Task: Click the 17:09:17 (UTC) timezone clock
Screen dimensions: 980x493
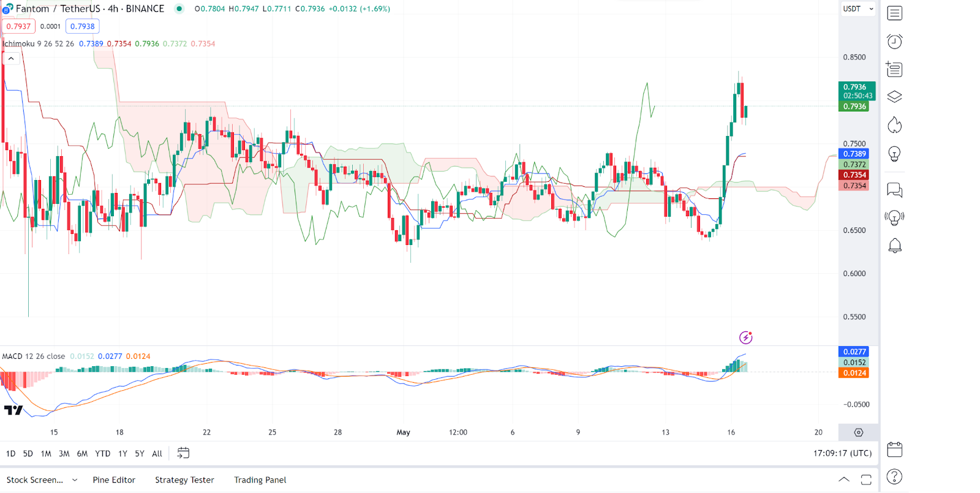Action: [x=842, y=453]
